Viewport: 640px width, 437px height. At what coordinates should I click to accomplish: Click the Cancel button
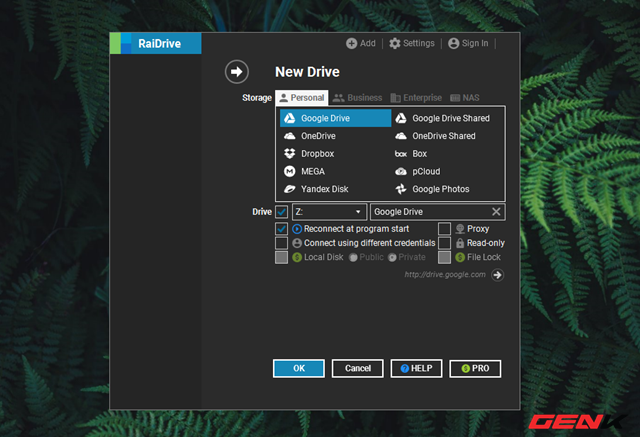[x=358, y=368]
